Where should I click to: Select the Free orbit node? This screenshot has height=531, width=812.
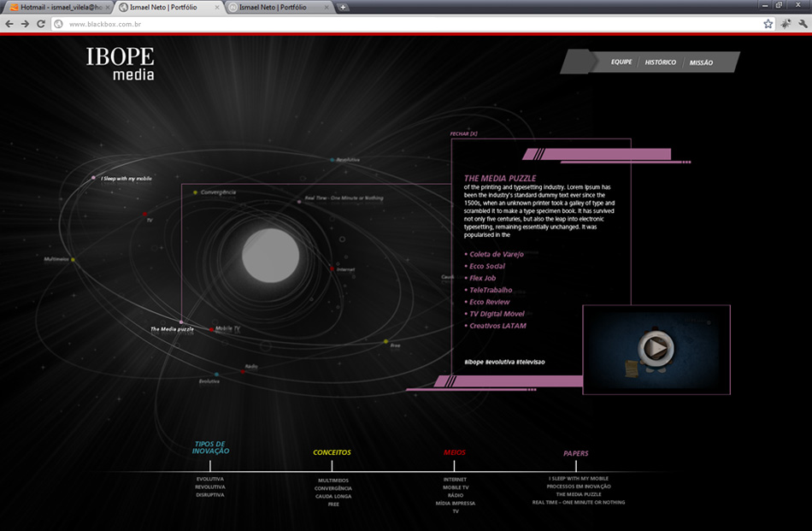point(392,344)
